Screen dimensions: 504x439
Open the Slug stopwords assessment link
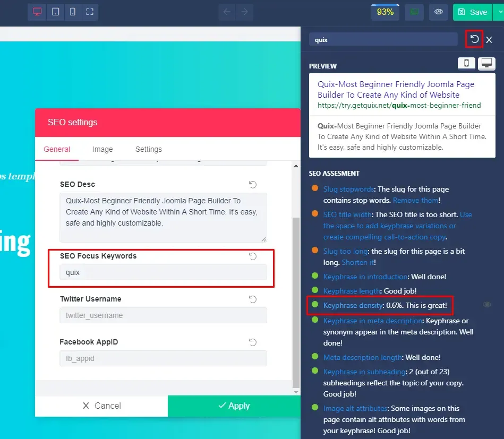(x=348, y=190)
